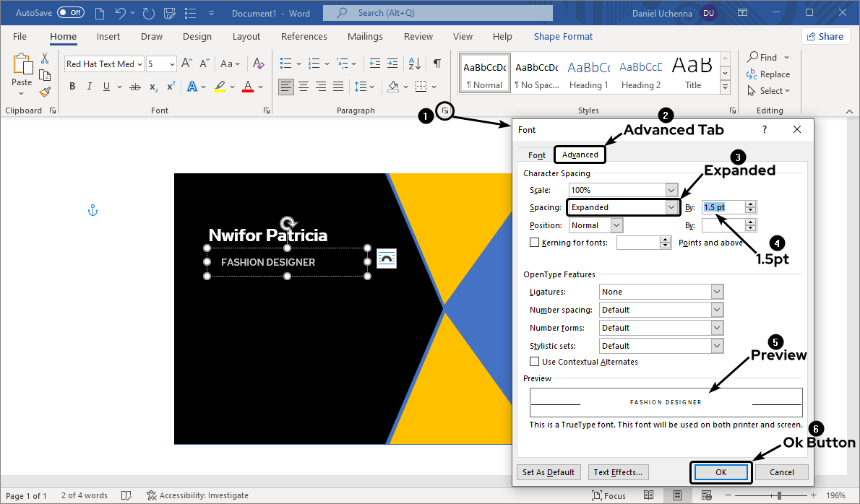Image resolution: width=860 pixels, height=504 pixels.
Task: Open the Ligatures dropdown
Action: [x=716, y=292]
